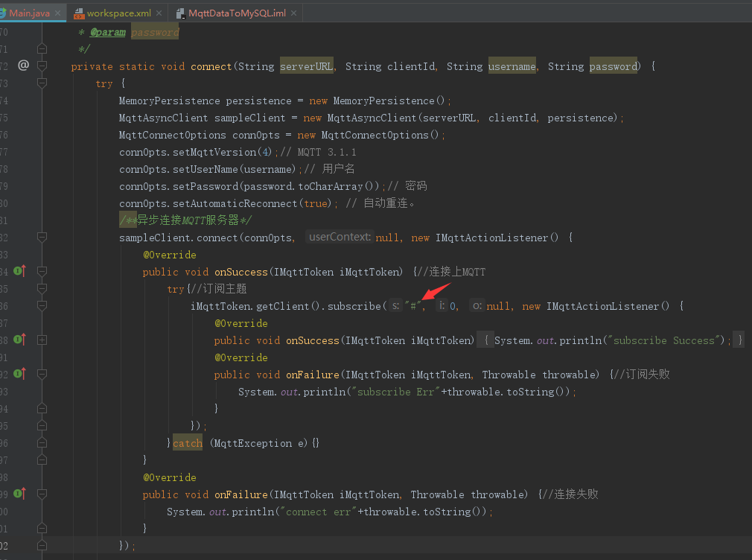This screenshot has height=560, width=752.
Task: Click the @param tag in Javadoc
Action: (x=108, y=32)
